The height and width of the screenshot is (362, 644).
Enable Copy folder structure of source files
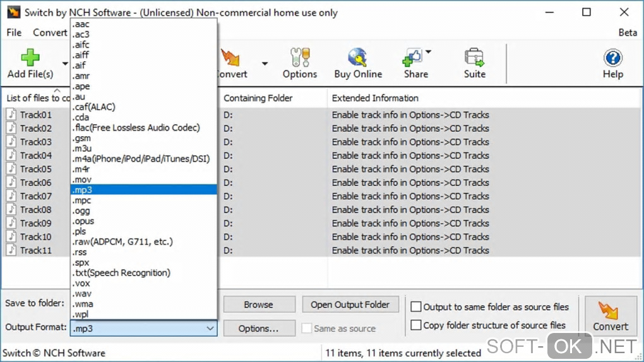(416, 325)
